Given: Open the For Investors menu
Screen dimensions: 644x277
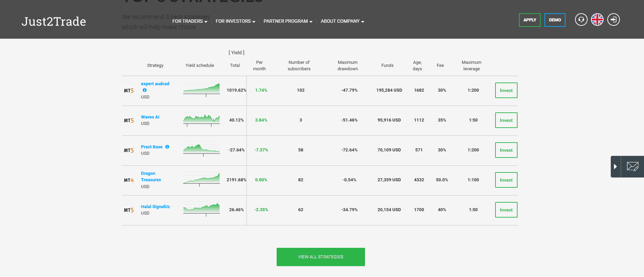Looking at the screenshot, I should 235,21.
